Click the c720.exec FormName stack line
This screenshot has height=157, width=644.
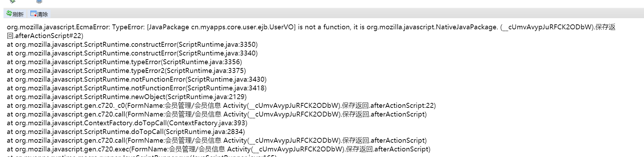[x=219, y=149]
